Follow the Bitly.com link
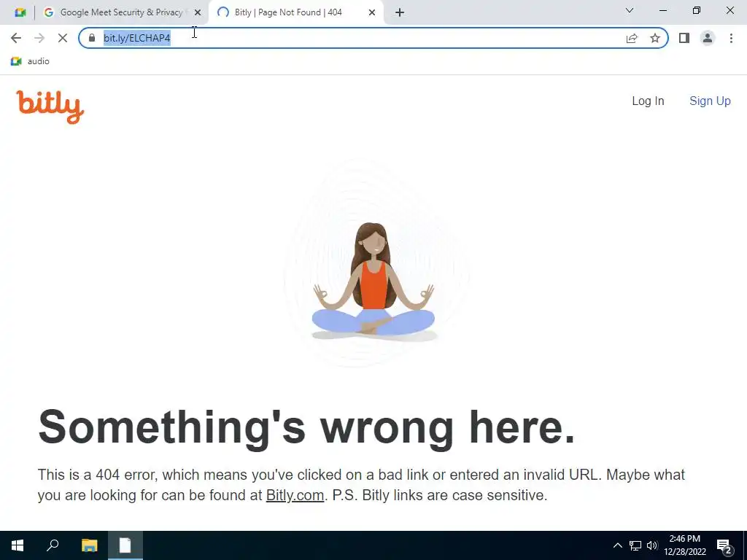Image resolution: width=747 pixels, height=560 pixels. click(295, 495)
